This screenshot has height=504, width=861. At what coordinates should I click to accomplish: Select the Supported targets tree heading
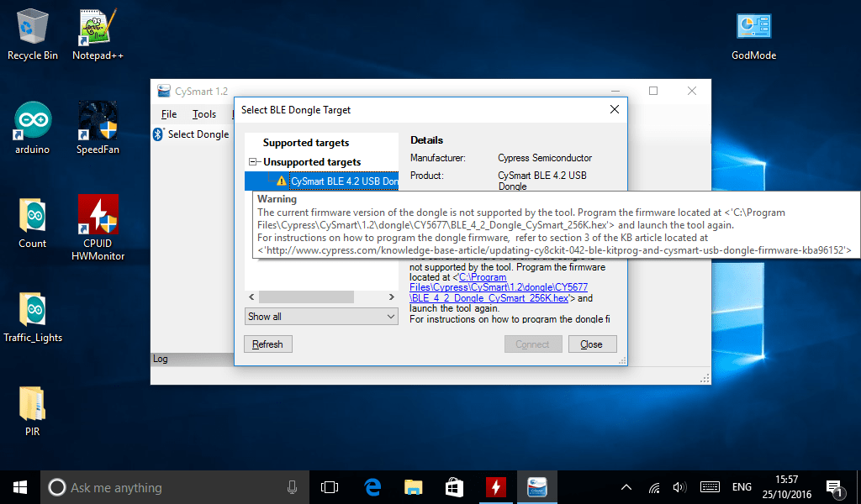point(306,143)
